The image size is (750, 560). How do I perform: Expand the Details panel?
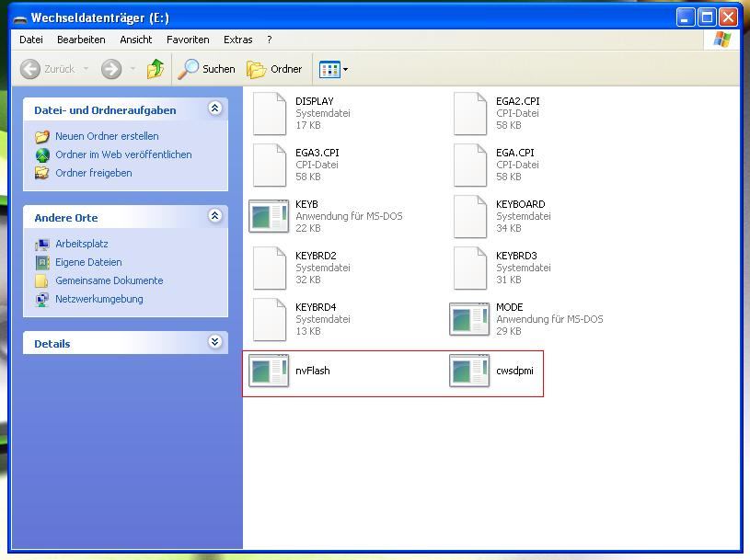pos(214,342)
